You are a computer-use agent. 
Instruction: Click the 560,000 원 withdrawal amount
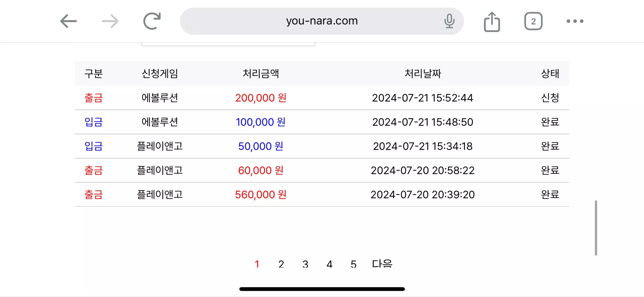(261, 195)
